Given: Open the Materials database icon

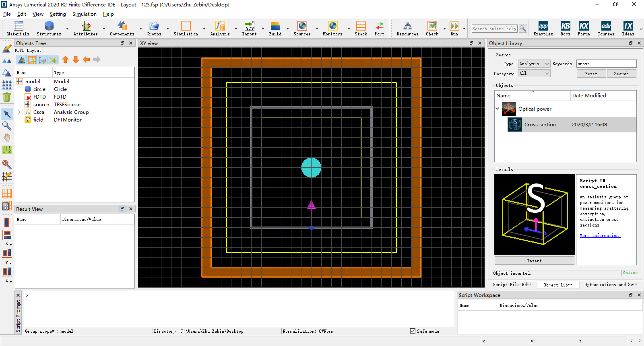Looking at the screenshot, I should (x=18, y=27).
